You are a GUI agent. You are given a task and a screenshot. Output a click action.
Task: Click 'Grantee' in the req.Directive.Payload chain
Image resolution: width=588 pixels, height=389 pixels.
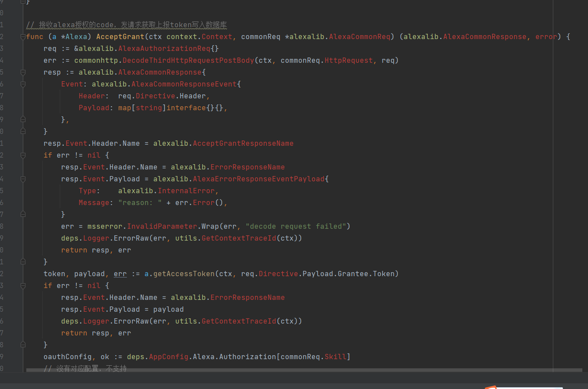point(353,274)
